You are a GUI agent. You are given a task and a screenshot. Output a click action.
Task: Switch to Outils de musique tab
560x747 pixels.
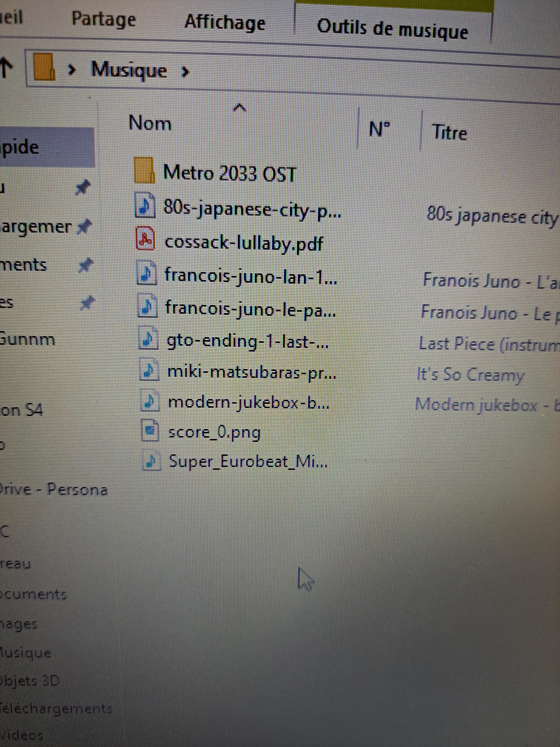[x=393, y=29]
